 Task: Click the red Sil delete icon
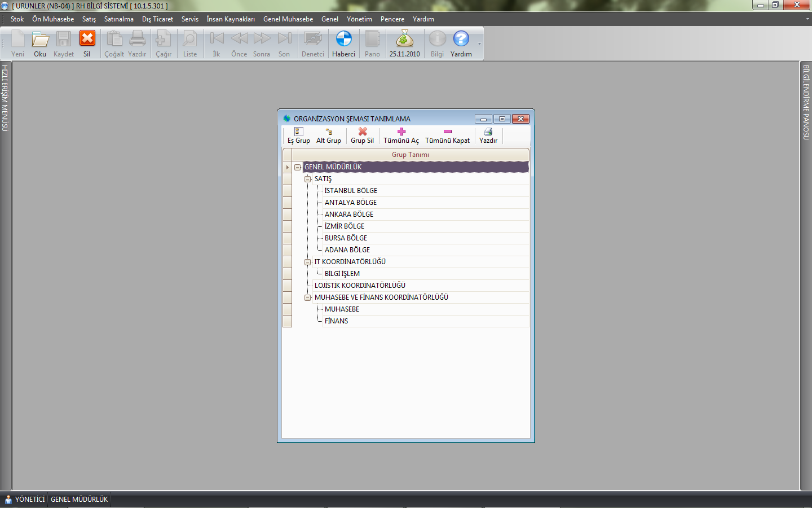point(87,40)
